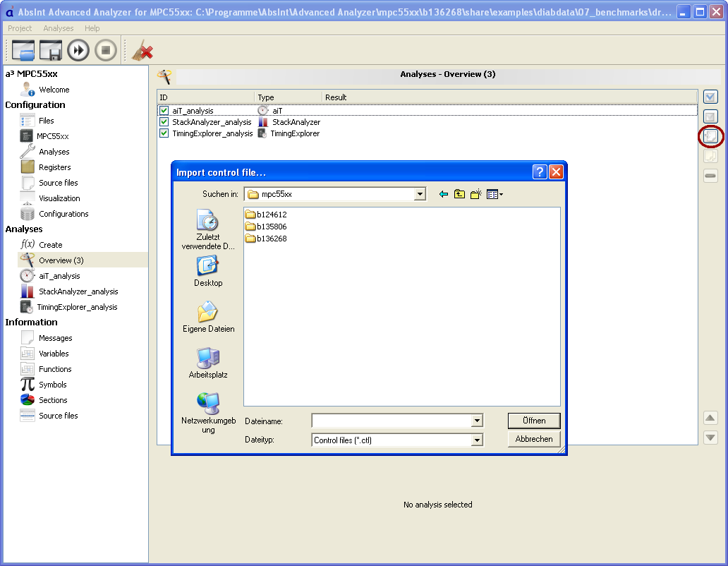Create a new folder icon in dialog

[475, 194]
